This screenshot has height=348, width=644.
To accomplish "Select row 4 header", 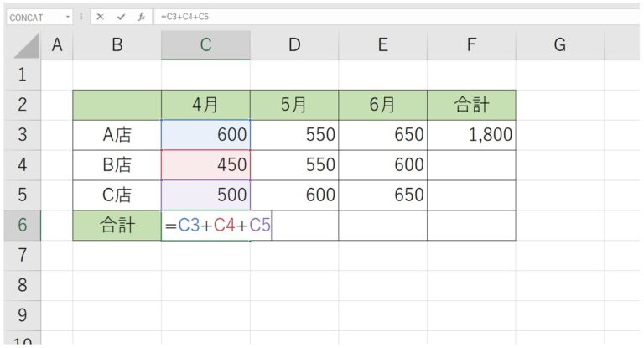I will coord(23,164).
